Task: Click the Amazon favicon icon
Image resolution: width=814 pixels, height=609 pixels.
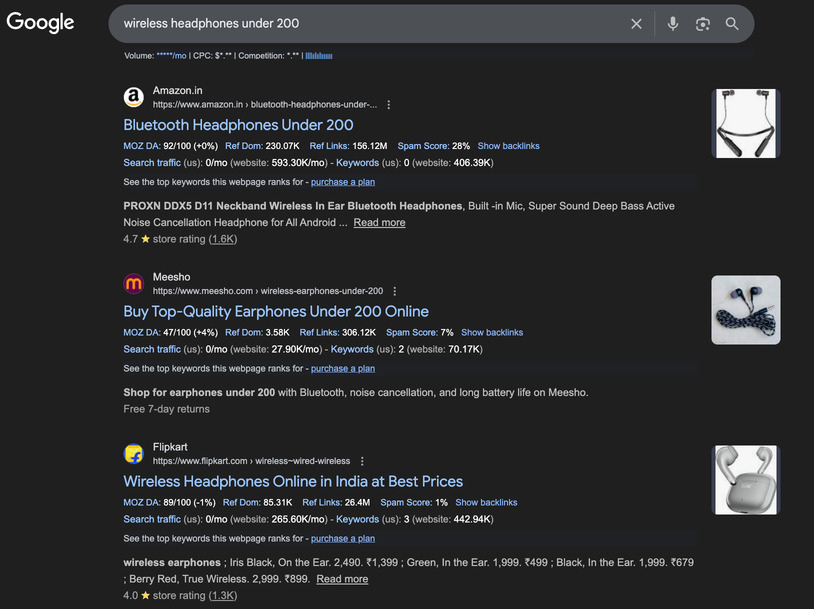Action: [133, 97]
